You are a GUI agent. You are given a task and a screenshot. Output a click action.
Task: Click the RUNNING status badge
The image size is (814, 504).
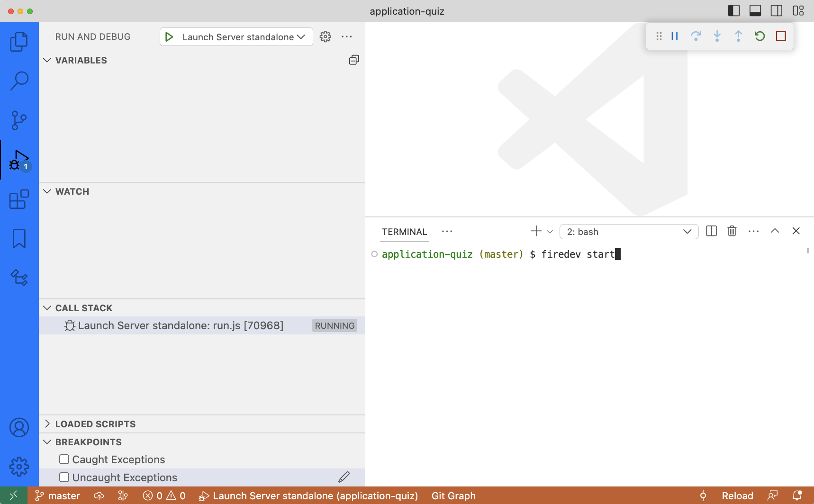click(335, 325)
